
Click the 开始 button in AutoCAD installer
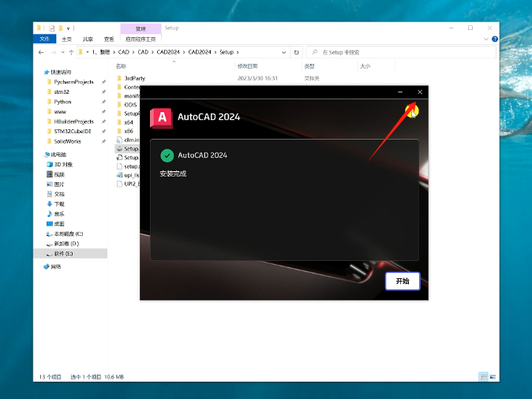(403, 281)
